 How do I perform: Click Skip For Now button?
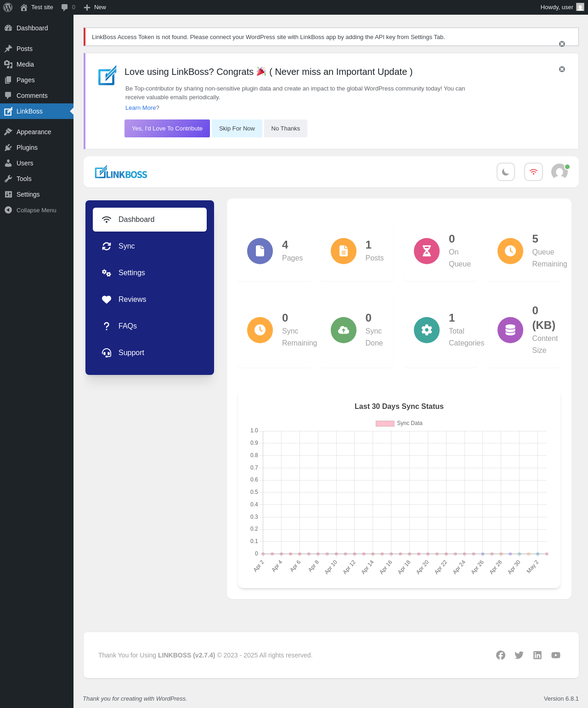click(237, 129)
